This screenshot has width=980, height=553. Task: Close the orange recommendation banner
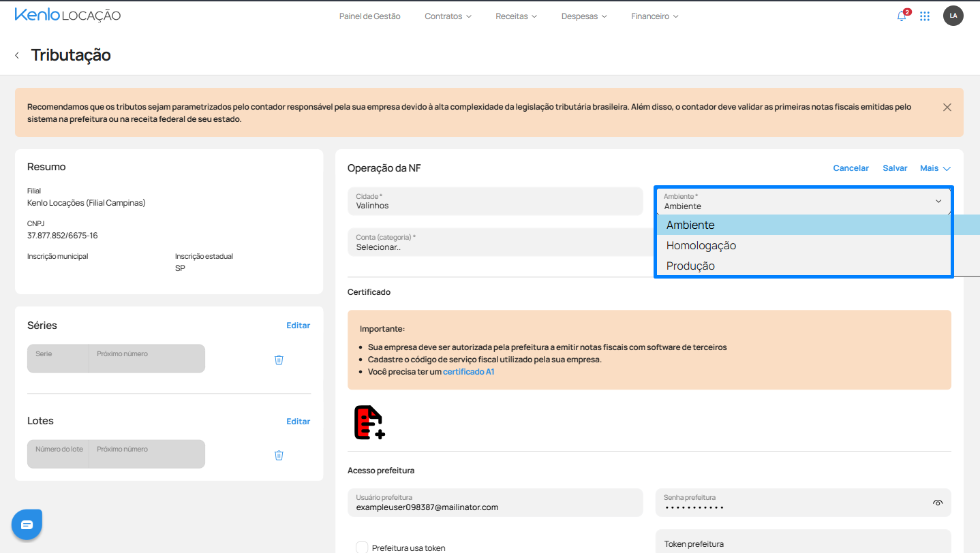pos(947,107)
